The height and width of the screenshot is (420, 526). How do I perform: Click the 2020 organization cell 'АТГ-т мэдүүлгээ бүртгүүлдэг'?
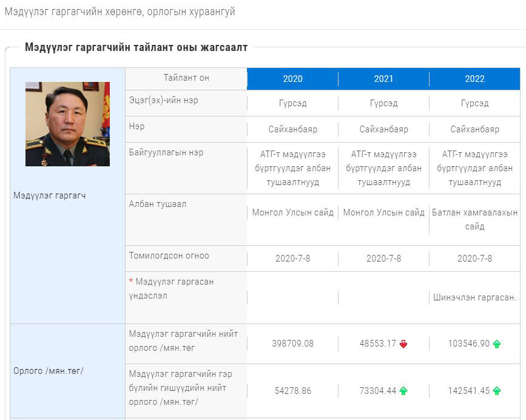pyautogui.click(x=292, y=168)
